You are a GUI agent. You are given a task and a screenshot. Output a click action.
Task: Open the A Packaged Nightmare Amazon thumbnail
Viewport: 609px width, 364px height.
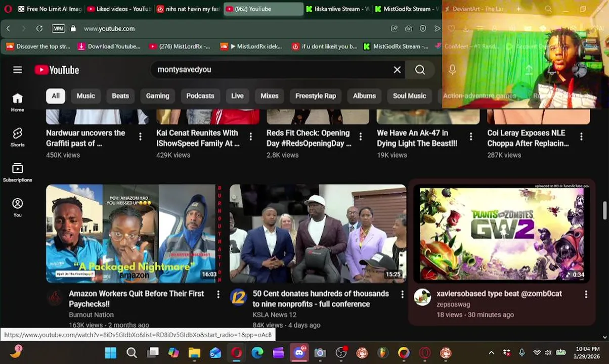[x=134, y=234]
